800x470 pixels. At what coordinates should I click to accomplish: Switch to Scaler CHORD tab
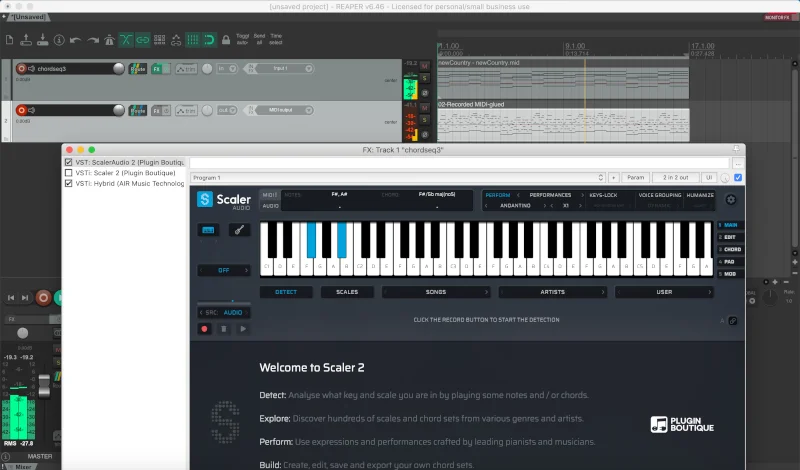click(x=730, y=250)
